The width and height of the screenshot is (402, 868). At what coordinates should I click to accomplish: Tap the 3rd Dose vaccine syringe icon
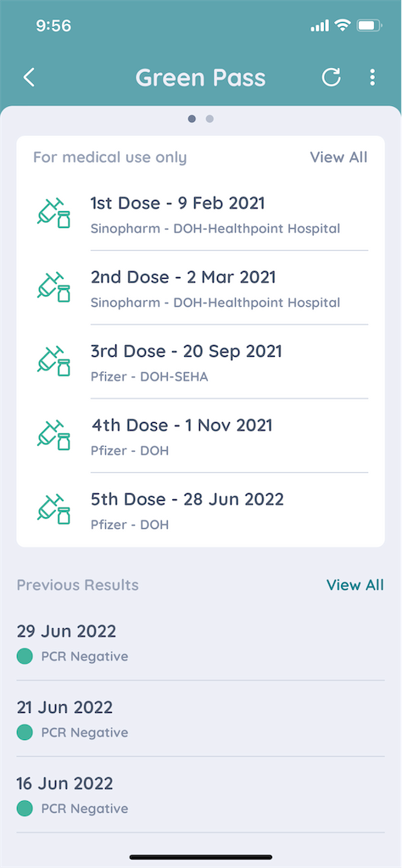click(x=53, y=361)
